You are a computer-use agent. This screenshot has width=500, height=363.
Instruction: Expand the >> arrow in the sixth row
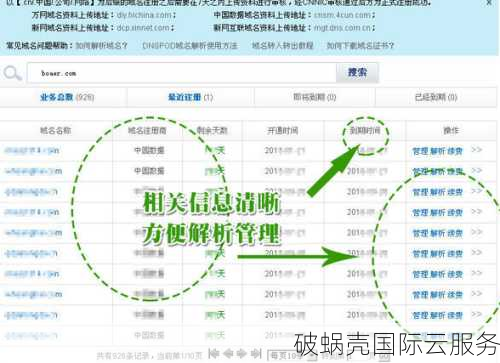(x=477, y=253)
